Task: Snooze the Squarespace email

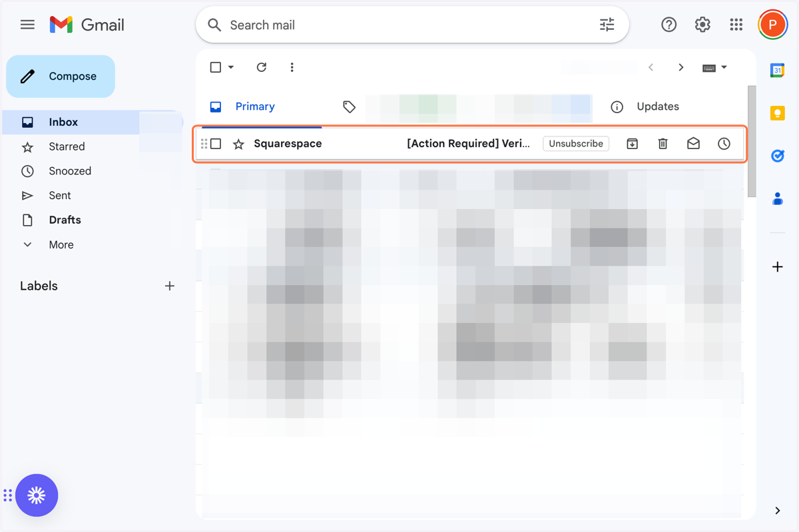Action: tap(724, 144)
